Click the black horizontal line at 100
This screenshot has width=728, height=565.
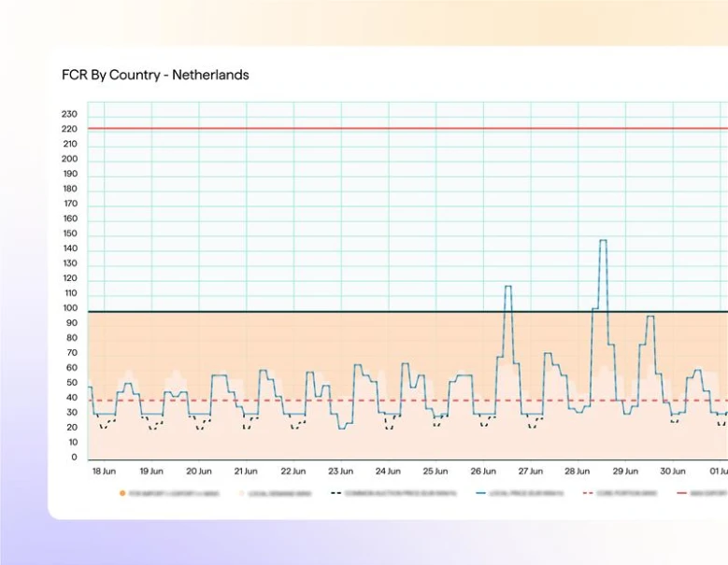(407, 312)
